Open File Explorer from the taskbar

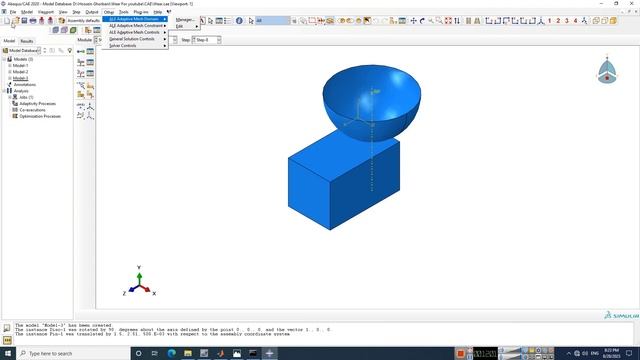[188, 353]
